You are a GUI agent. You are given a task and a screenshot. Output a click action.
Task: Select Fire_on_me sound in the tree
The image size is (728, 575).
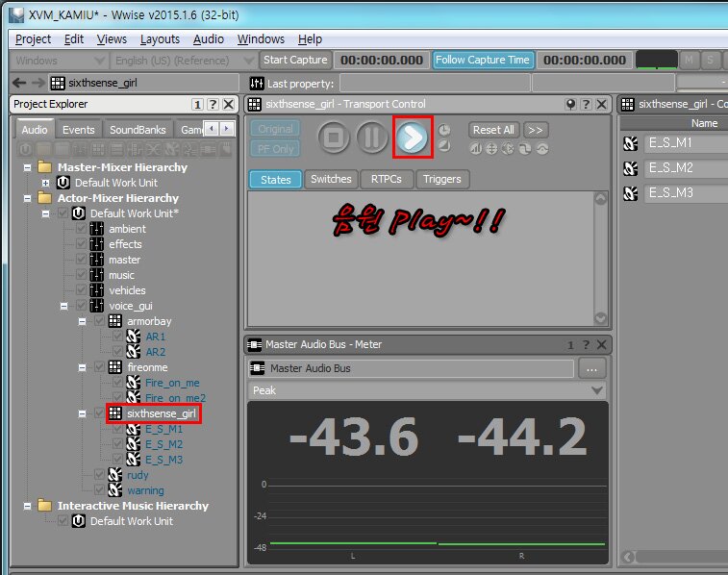coord(172,383)
